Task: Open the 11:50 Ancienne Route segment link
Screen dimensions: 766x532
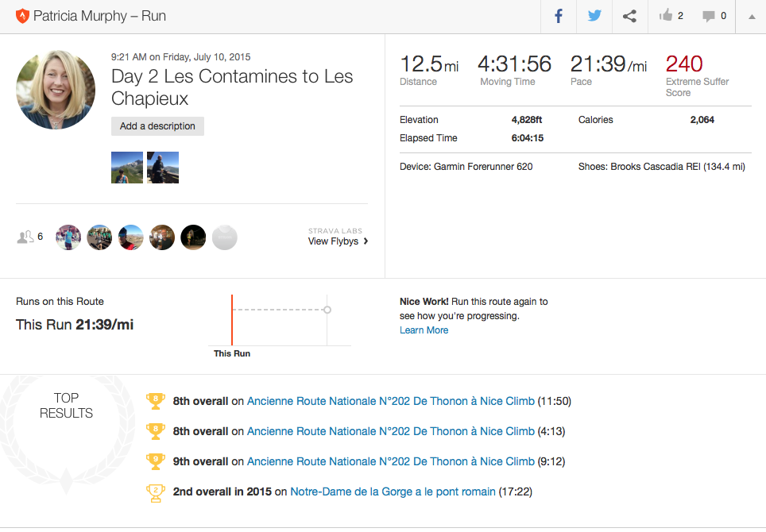Action: [x=390, y=401]
